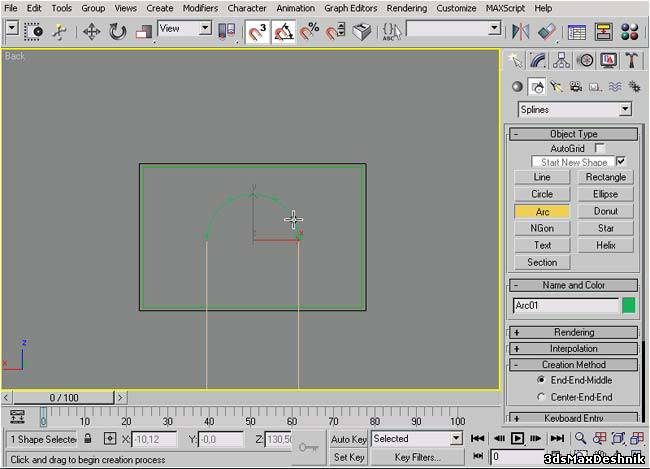The height and width of the screenshot is (469, 650).
Task: Toggle the 3D Snaps magnet icon
Action: (x=257, y=32)
